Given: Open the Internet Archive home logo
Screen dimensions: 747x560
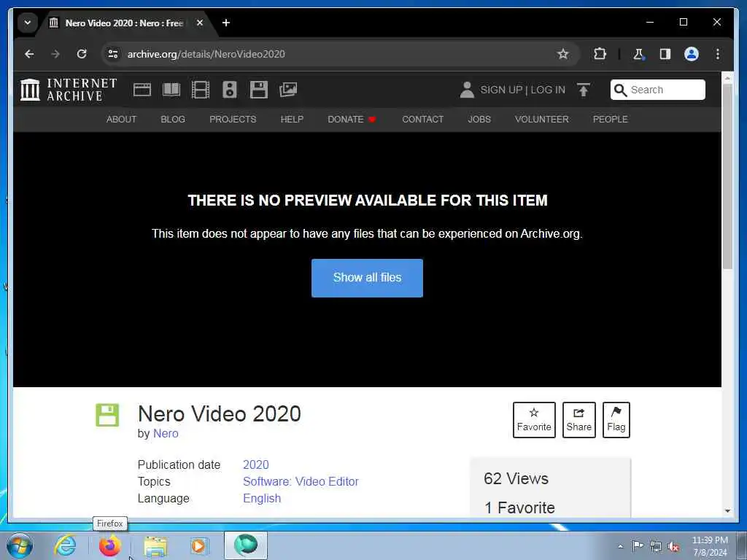Looking at the screenshot, I should click(69, 90).
